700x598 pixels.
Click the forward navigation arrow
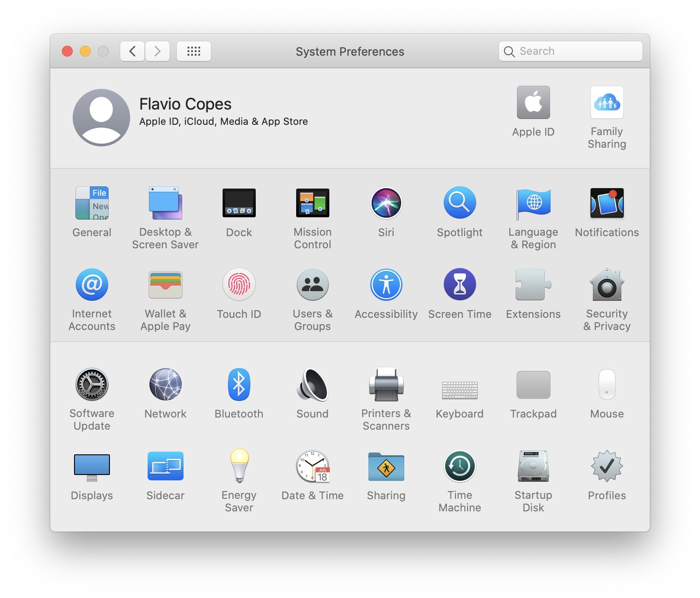pyautogui.click(x=157, y=51)
